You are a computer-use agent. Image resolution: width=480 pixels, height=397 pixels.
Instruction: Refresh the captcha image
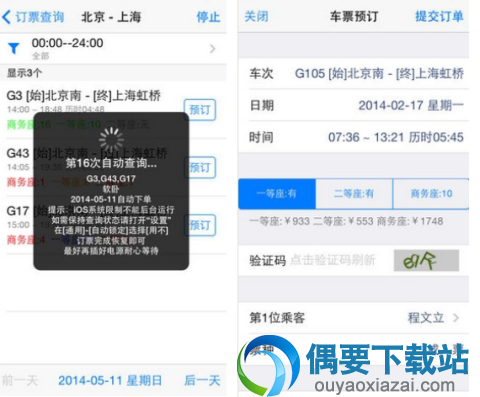point(426,261)
